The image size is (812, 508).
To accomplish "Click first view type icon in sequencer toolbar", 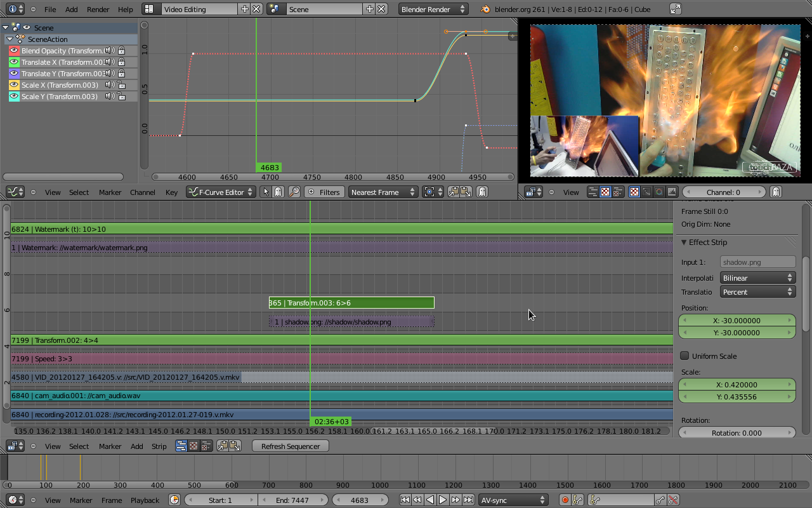I will (x=181, y=446).
